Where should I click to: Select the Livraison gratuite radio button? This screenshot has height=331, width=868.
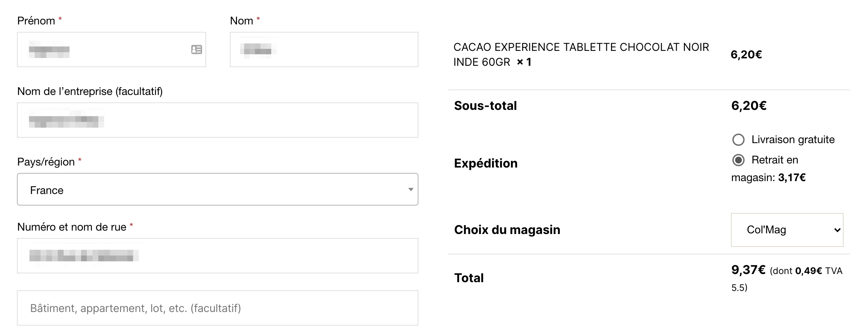[x=738, y=140]
